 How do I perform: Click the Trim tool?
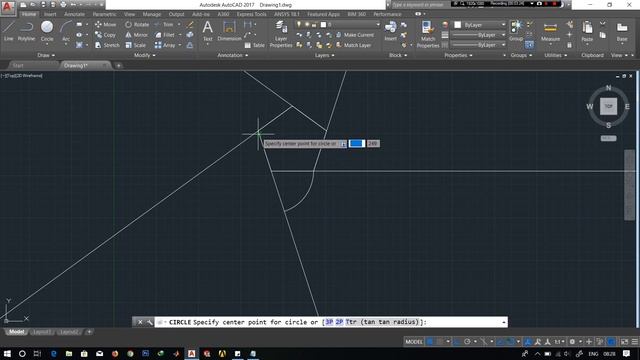tap(164, 24)
